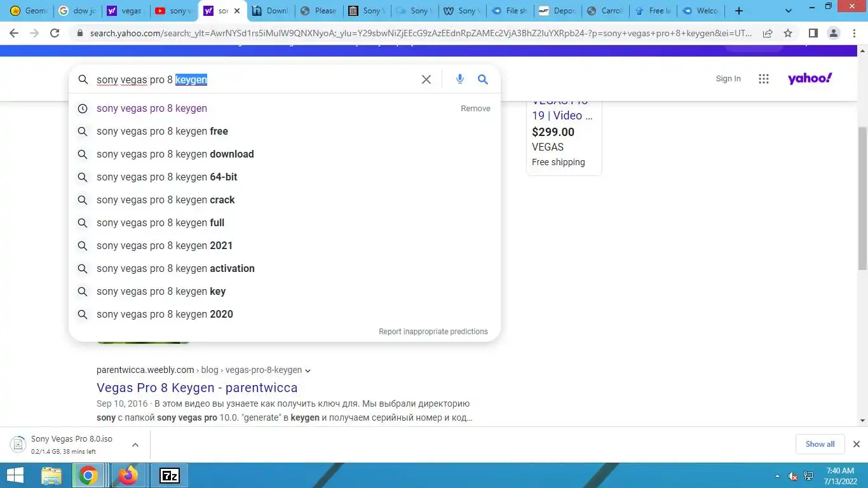Screen dimensions: 868x488
Task: Go back with the browser back arrow
Action: click(14, 33)
